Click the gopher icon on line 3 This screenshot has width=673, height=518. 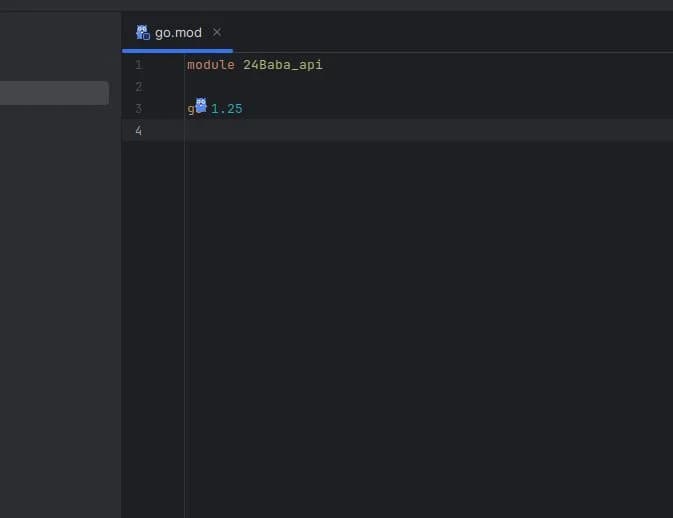click(x=201, y=106)
